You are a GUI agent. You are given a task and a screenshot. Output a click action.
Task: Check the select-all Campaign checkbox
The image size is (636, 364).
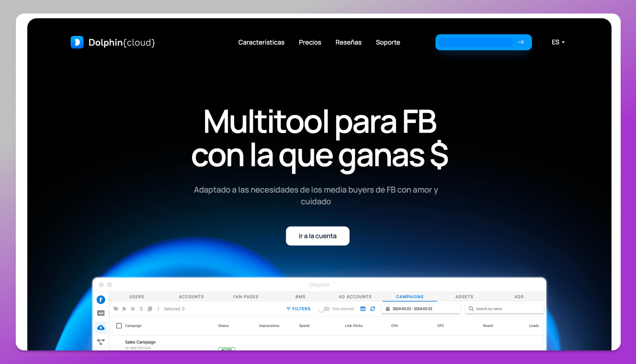pos(119,326)
